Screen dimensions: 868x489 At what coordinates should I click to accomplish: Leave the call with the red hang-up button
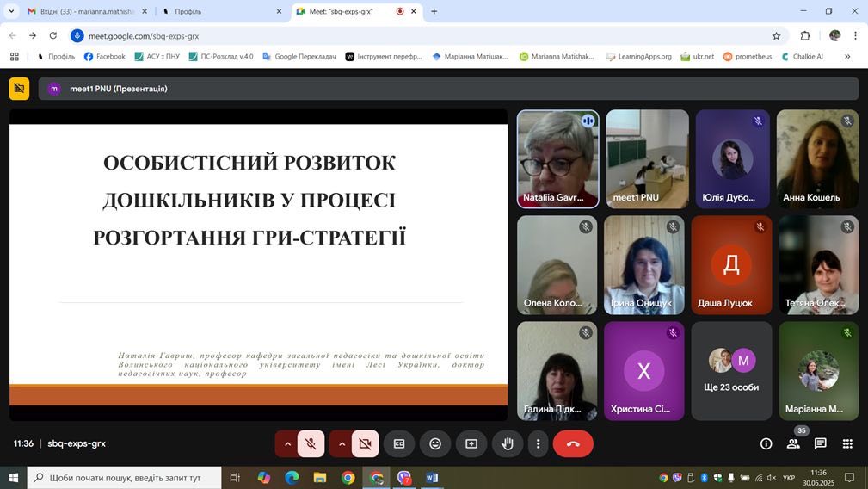573,443
